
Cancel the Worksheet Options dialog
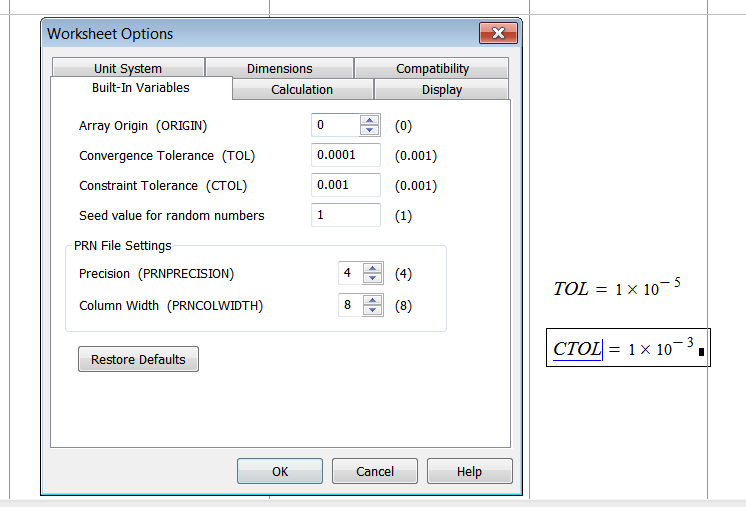375,471
